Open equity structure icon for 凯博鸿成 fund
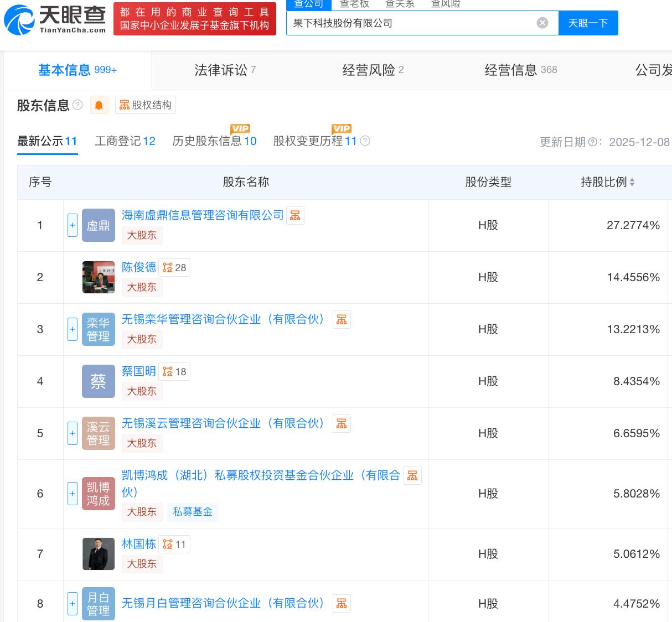Image resolution: width=672 pixels, height=622 pixels. pyautogui.click(x=412, y=476)
